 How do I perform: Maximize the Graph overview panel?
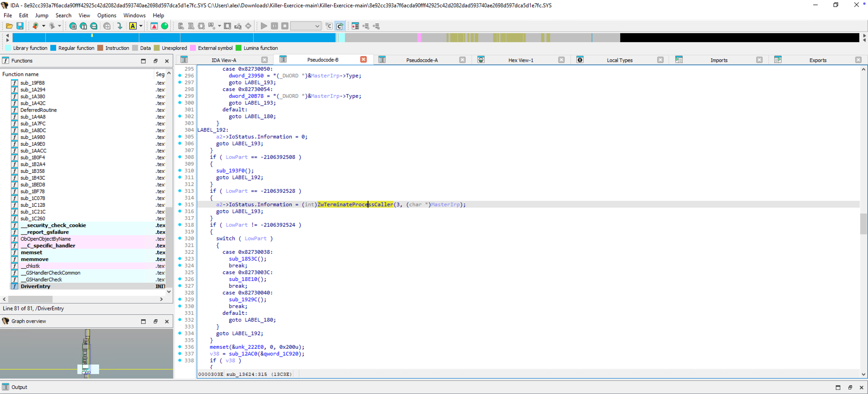point(143,322)
